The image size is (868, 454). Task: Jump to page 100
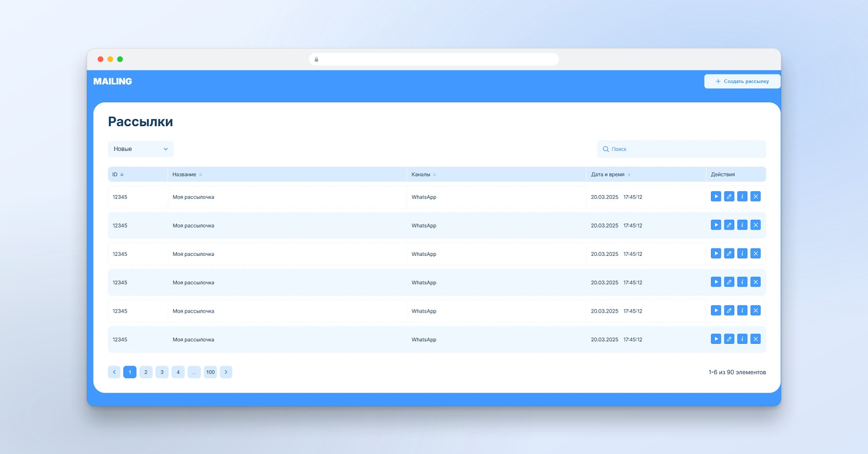click(x=210, y=372)
